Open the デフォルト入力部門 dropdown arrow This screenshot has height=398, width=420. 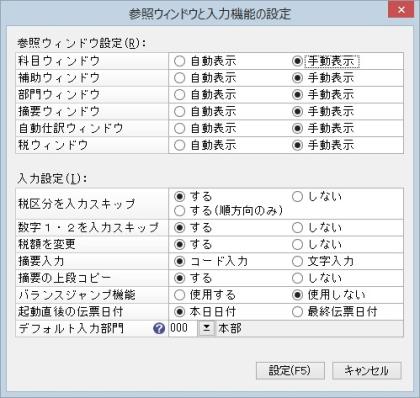coord(207,328)
